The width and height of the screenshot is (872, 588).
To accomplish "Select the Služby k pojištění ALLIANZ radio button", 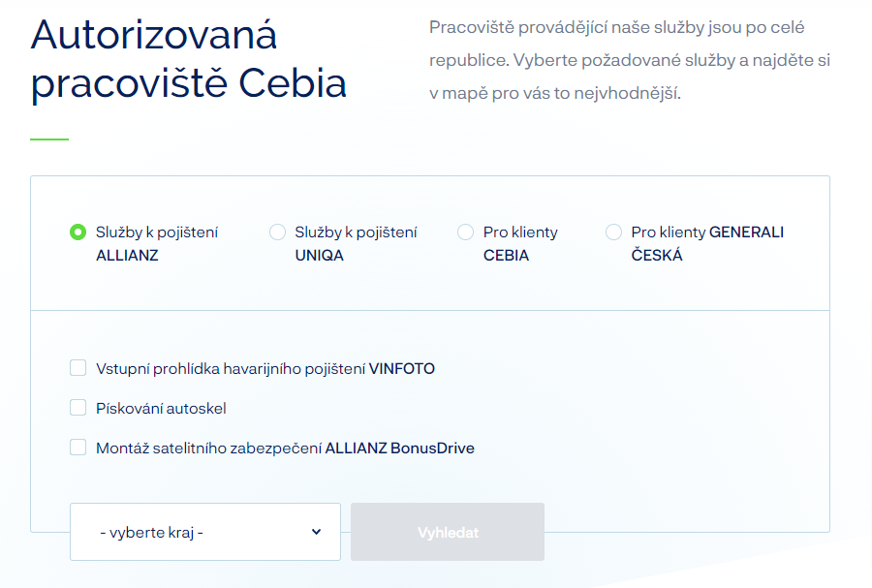I will tap(78, 232).
